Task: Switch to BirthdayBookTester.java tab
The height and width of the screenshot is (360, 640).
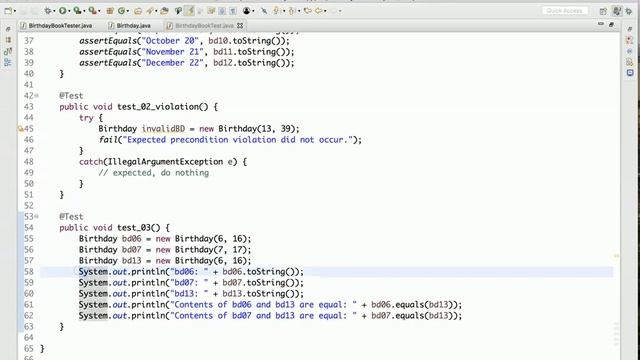Action: [x=56, y=25]
